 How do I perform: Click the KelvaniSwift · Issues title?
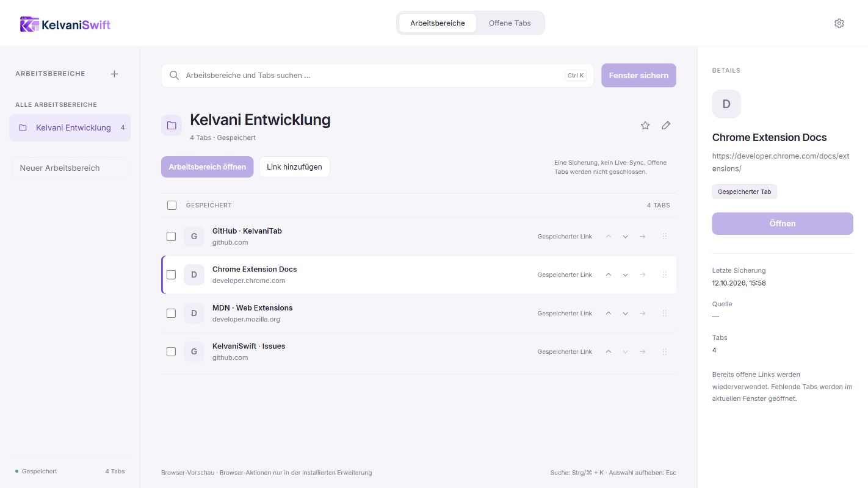(x=249, y=346)
